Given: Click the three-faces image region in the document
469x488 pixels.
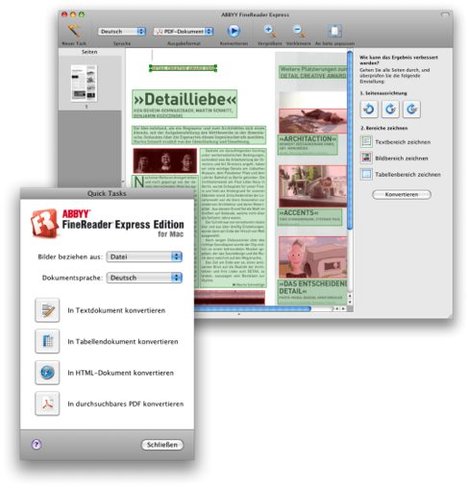Looking at the screenshot, I should [165, 161].
